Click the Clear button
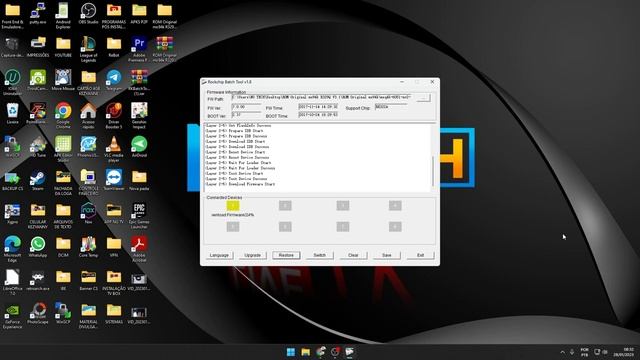This screenshot has width=640, height=360. 353,255
